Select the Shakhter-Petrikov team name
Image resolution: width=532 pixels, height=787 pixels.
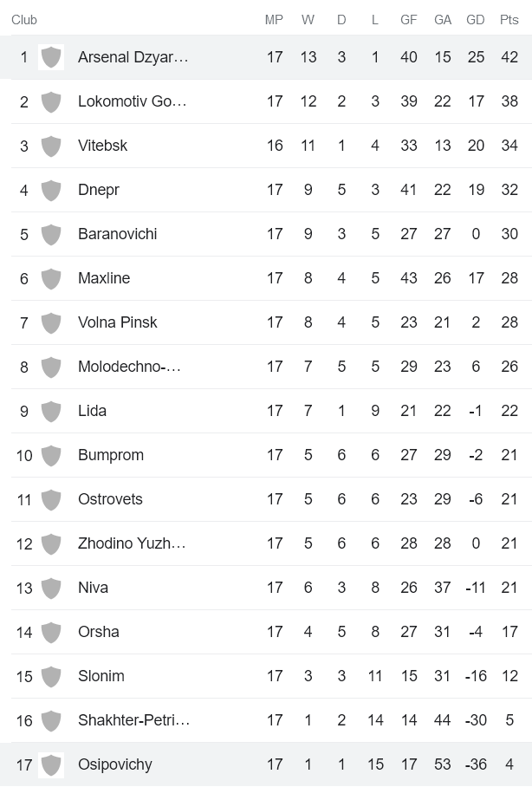133,720
